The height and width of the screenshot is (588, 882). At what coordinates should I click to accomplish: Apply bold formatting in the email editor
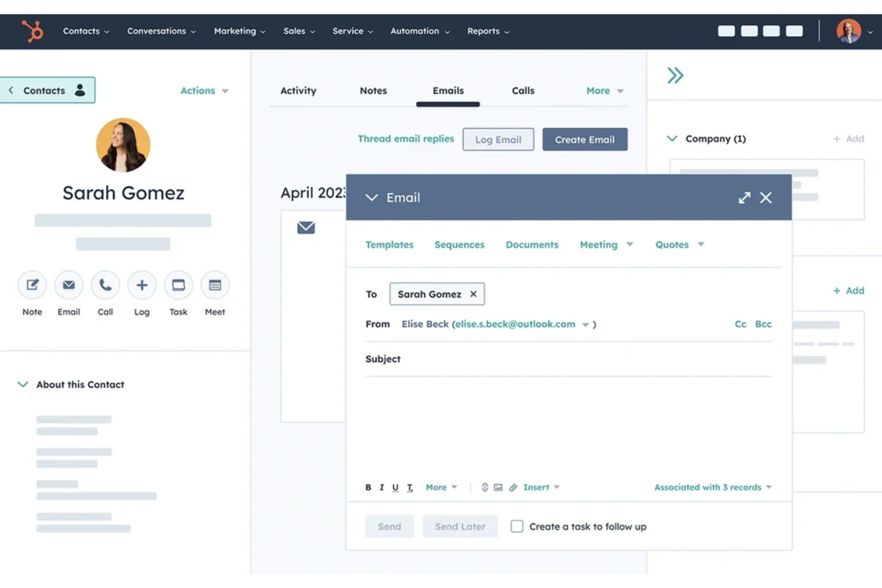(368, 487)
